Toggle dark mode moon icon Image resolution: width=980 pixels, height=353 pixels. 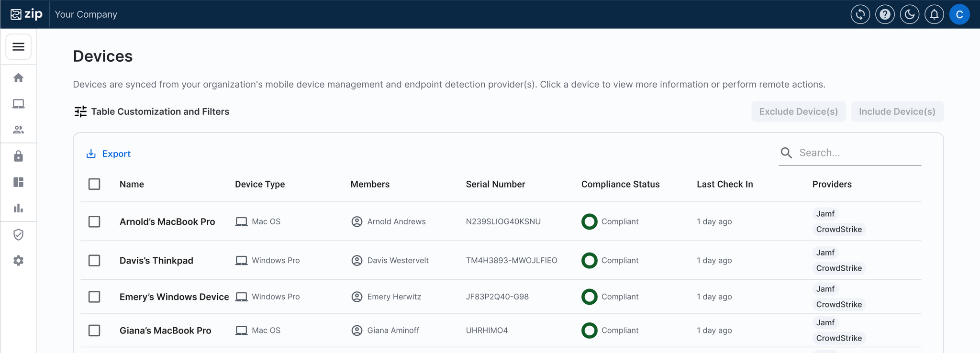coord(909,14)
